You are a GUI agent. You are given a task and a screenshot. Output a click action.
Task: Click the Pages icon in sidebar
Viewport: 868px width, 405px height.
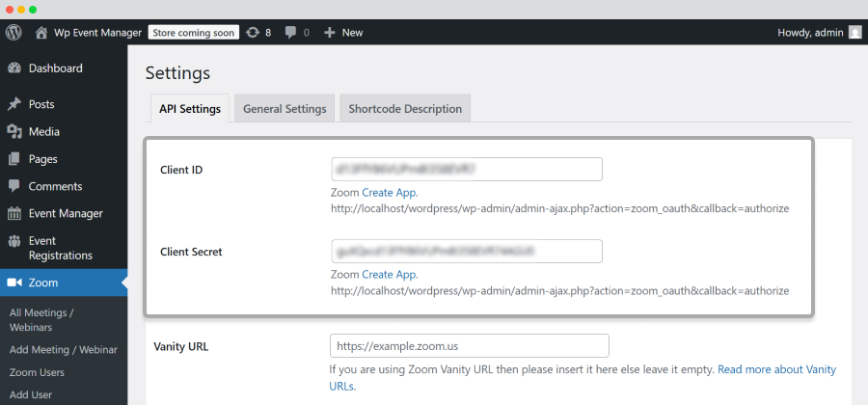point(14,159)
